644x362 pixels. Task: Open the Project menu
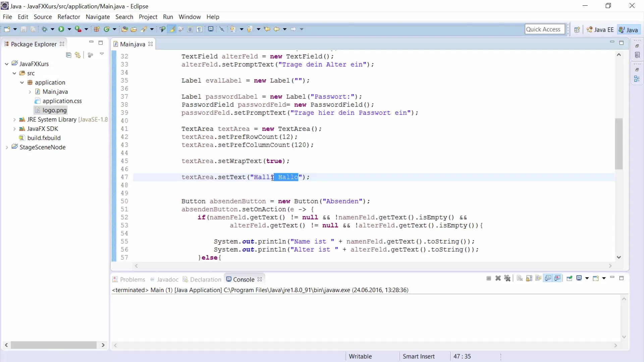[148, 17]
